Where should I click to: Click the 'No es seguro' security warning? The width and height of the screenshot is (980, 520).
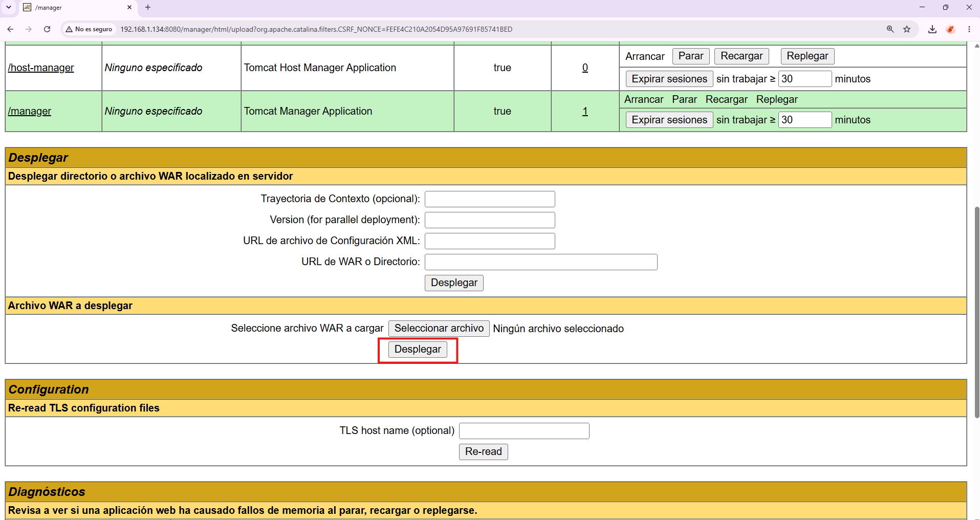click(x=89, y=29)
